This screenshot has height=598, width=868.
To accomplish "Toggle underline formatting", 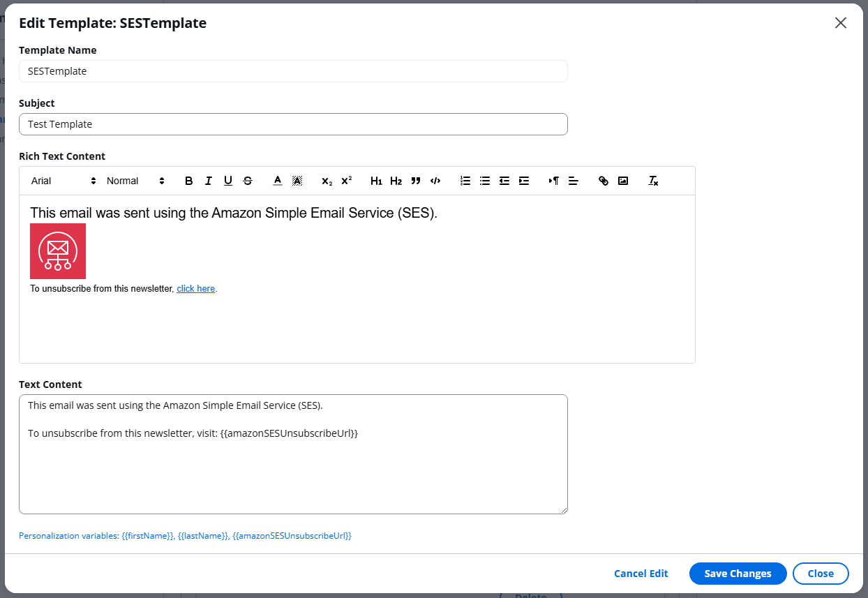I will coord(228,181).
